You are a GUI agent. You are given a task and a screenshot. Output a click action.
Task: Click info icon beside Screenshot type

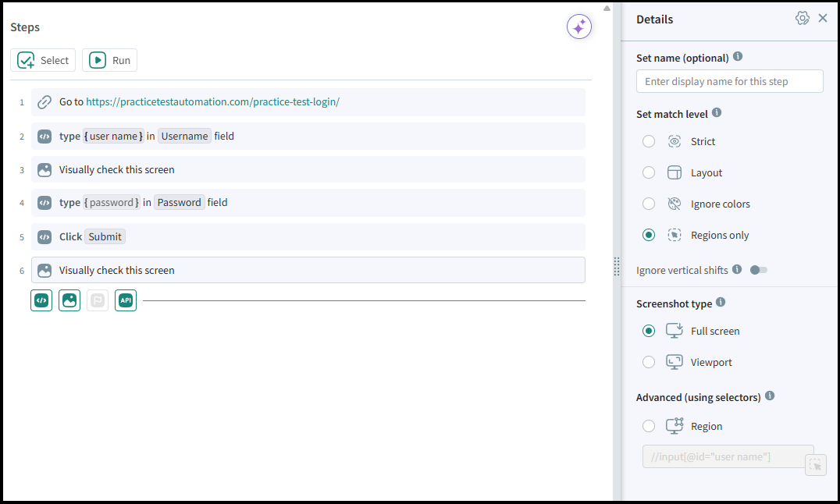tap(721, 303)
